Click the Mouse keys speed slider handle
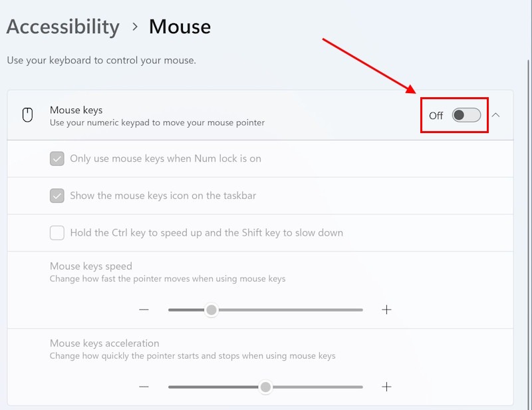The image size is (532, 410). [x=211, y=309]
